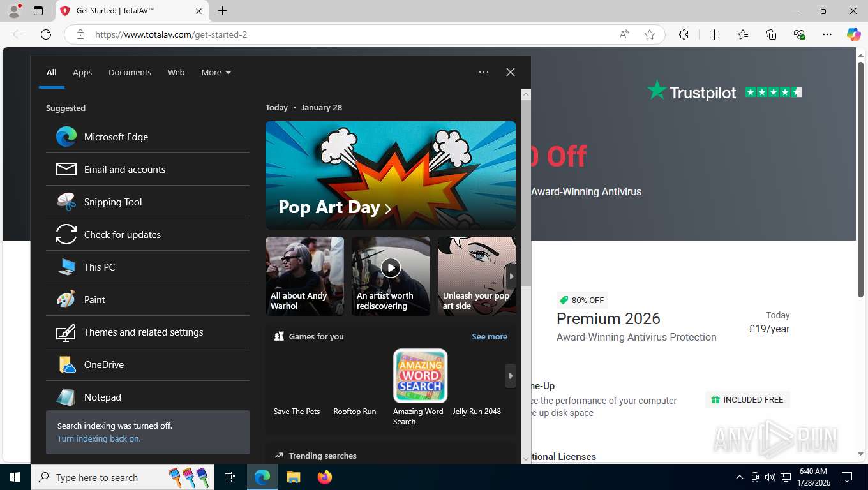The image size is (868, 490).
Task: Open This PC from suggestions
Action: coord(147,267)
